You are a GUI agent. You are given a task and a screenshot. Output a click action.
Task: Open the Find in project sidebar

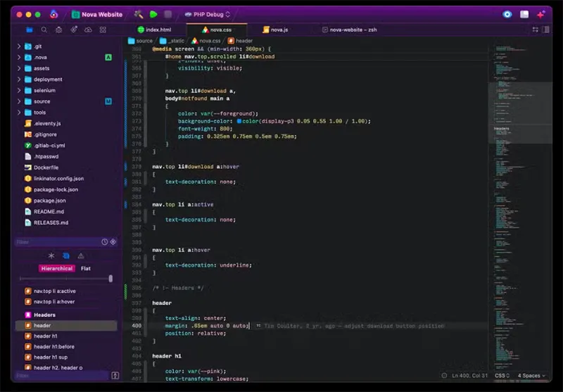44,30
